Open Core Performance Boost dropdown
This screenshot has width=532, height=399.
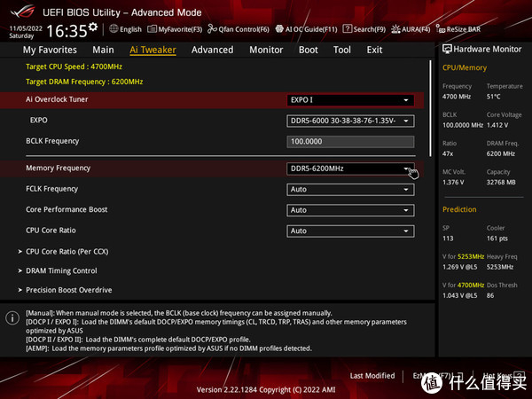pyautogui.click(x=350, y=210)
